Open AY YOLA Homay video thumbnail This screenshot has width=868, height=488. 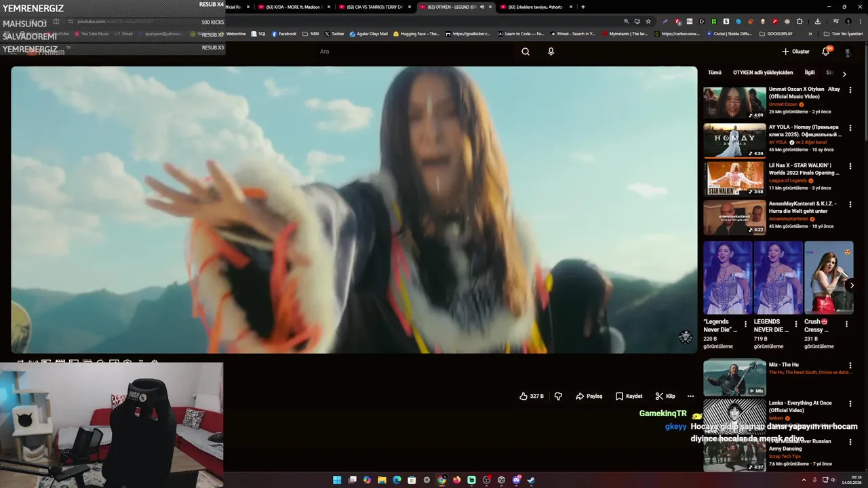click(x=734, y=140)
